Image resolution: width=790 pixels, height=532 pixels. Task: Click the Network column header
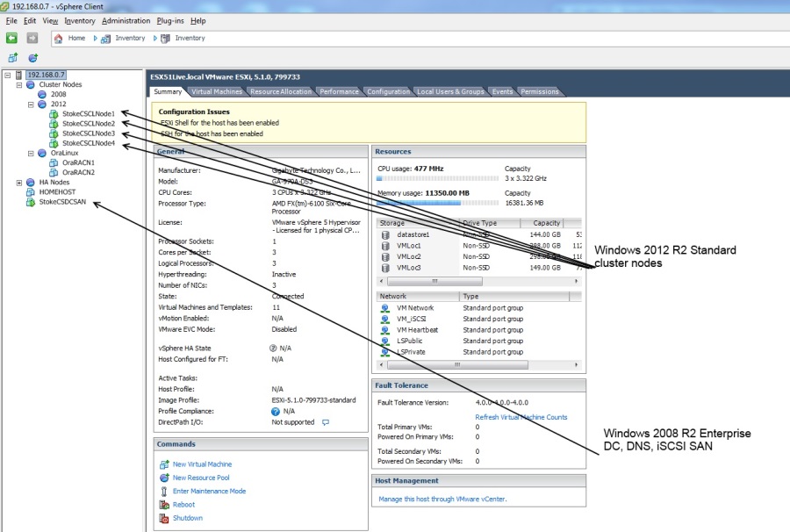[x=418, y=297]
